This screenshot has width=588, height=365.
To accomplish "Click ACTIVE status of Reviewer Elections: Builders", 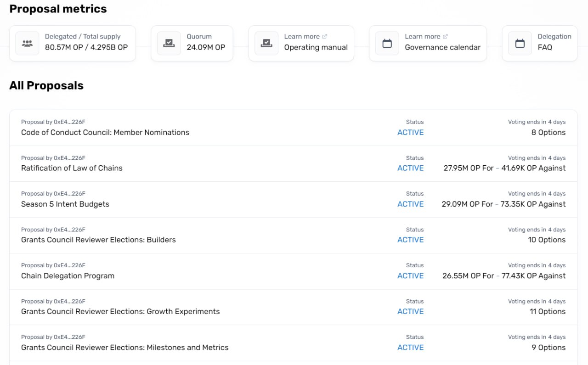I will (410, 240).
